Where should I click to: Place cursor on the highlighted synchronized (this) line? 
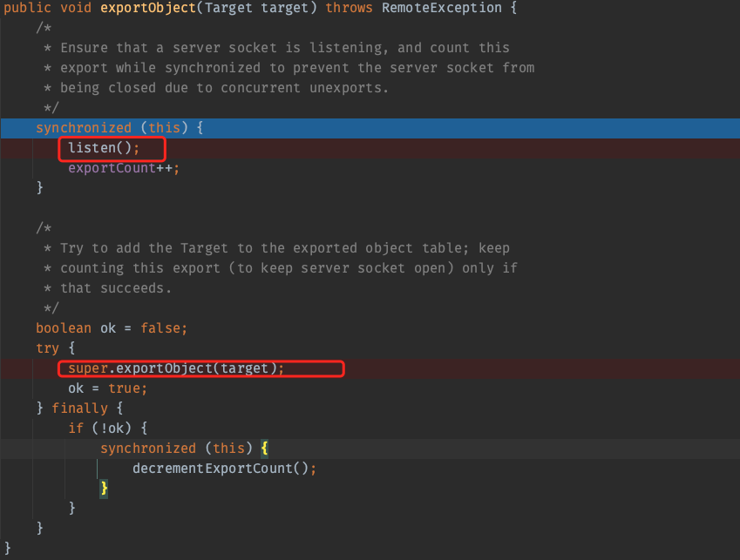tap(119, 128)
